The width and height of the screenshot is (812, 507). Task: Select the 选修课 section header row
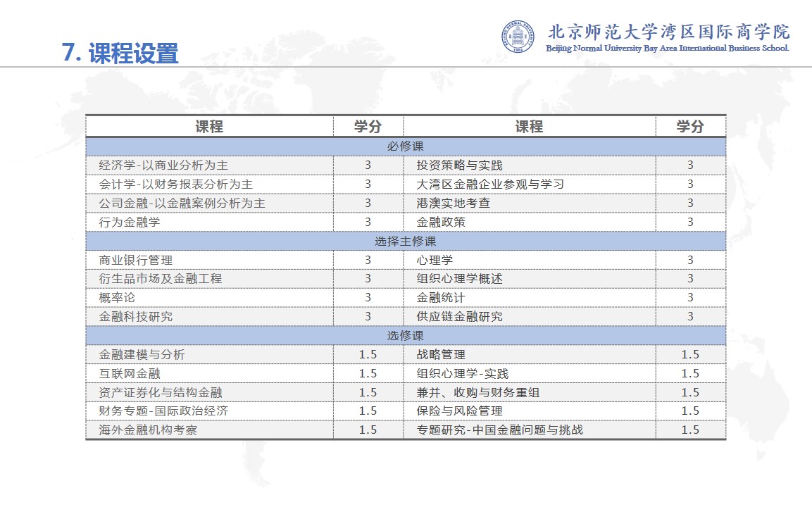tap(406, 335)
